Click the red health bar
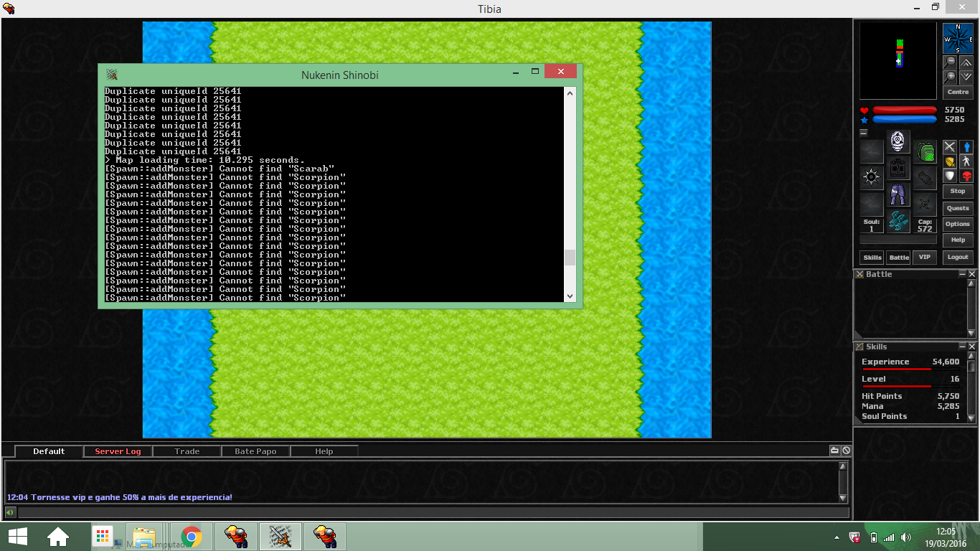Screen dimensions: 980x551 coord(904,110)
